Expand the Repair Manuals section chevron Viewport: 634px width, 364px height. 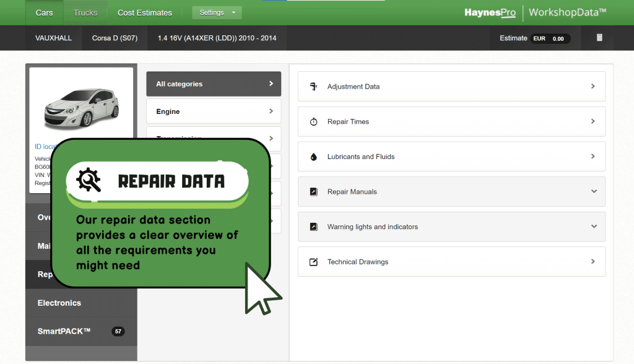tap(593, 192)
